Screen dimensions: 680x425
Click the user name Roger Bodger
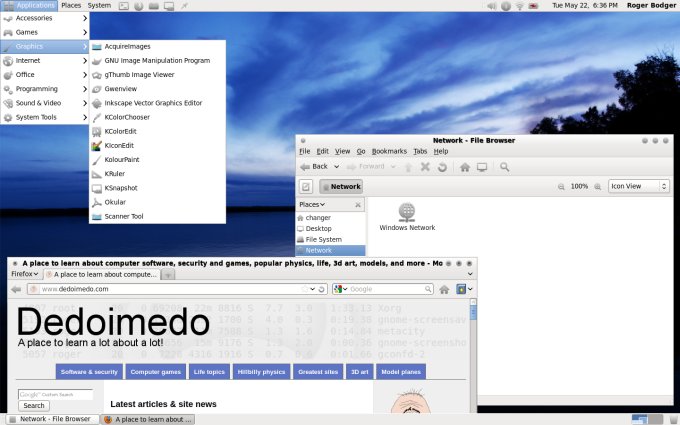[651, 6]
